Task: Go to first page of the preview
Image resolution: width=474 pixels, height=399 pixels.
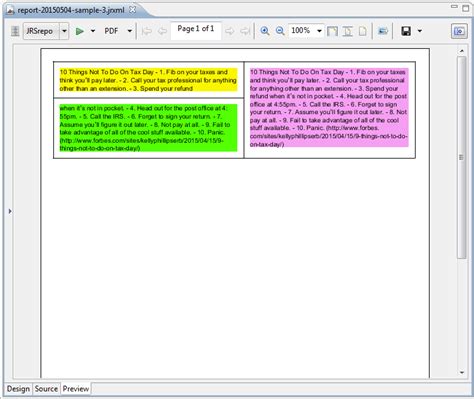Action: click(x=147, y=31)
